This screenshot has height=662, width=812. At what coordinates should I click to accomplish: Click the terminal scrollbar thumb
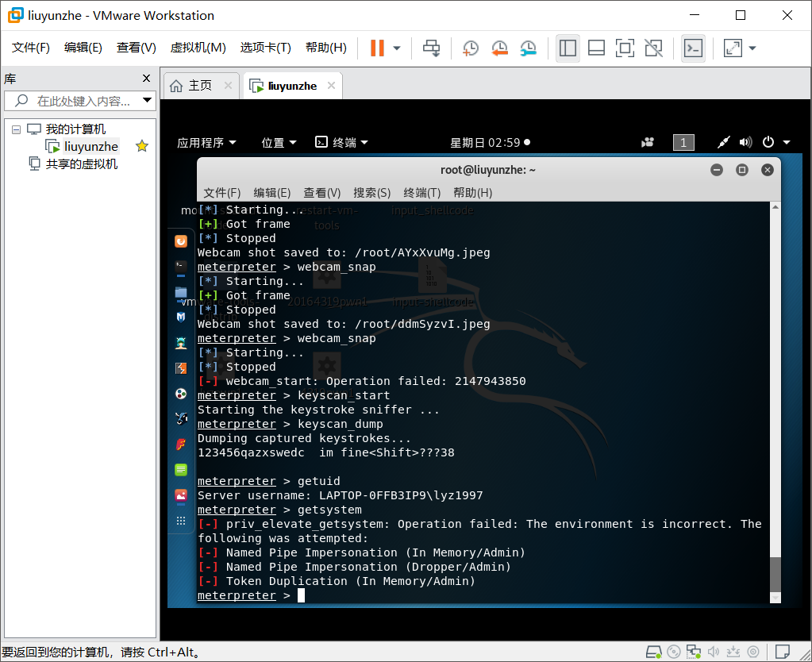pos(775,574)
